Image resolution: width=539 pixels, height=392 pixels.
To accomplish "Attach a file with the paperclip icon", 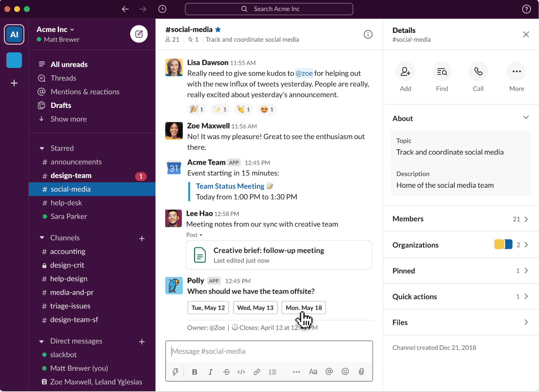I will [x=361, y=371].
